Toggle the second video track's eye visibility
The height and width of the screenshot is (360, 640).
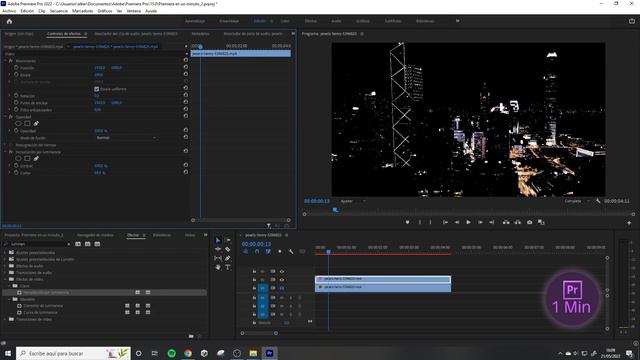282,280
